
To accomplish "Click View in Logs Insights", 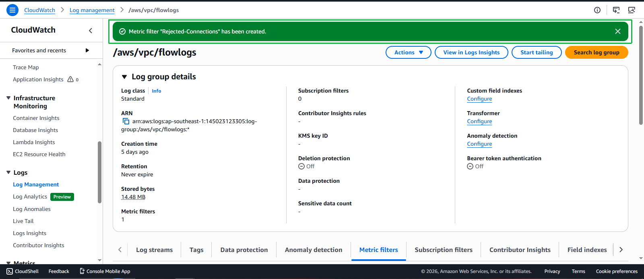I will (471, 52).
